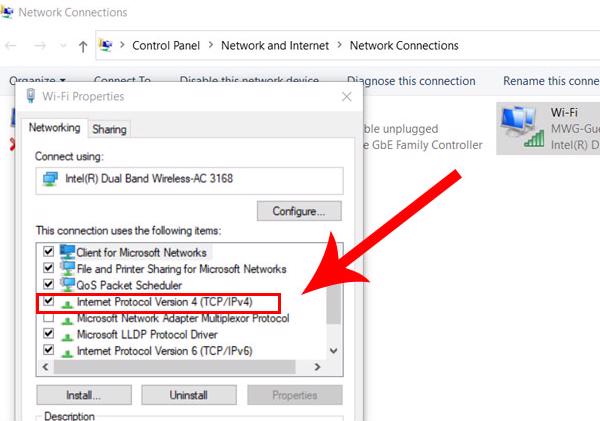Click the Wi-Fi Properties title icon
This screenshot has height=421, width=600.
31,96
